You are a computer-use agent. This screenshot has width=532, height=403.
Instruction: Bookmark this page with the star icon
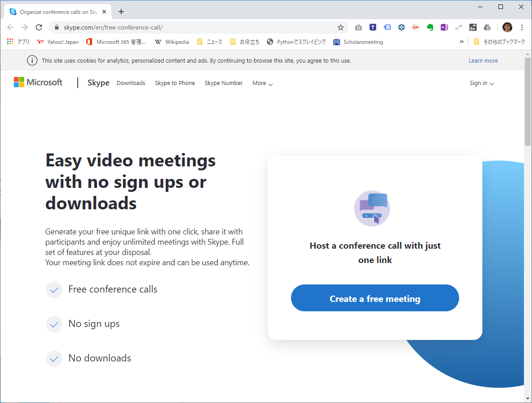[x=341, y=27]
